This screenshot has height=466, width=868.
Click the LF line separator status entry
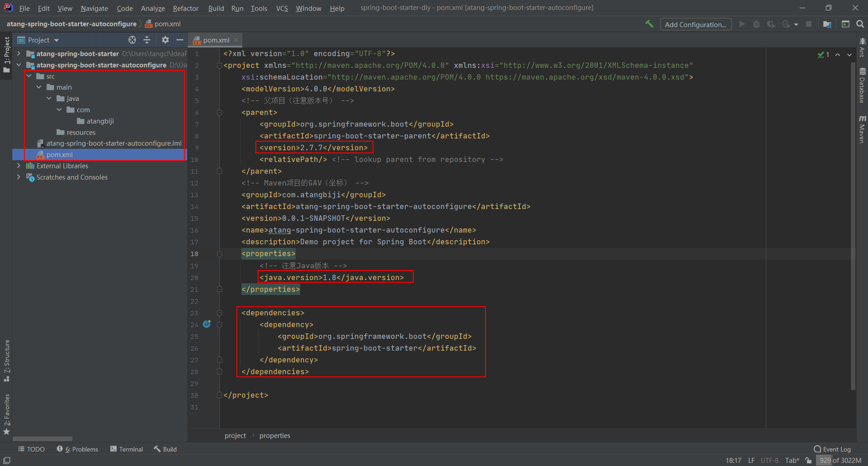pyautogui.click(x=751, y=460)
